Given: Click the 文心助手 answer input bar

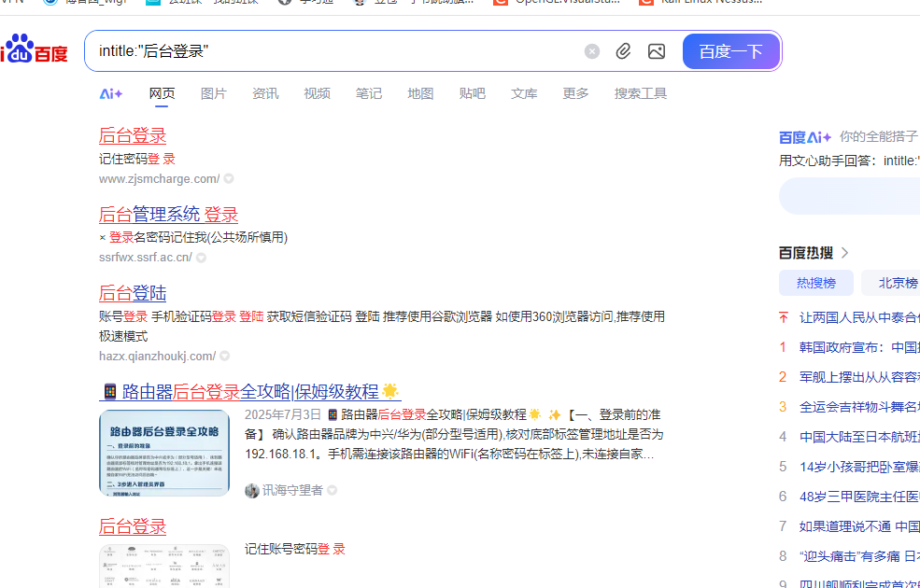Looking at the screenshot, I should (x=850, y=196).
